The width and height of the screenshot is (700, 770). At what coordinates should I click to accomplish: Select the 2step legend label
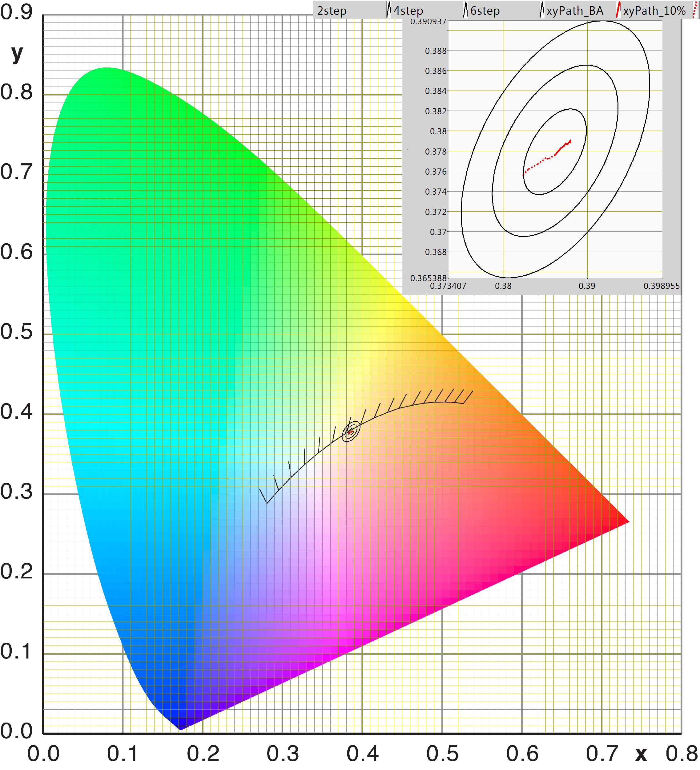click(x=332, y=11)
